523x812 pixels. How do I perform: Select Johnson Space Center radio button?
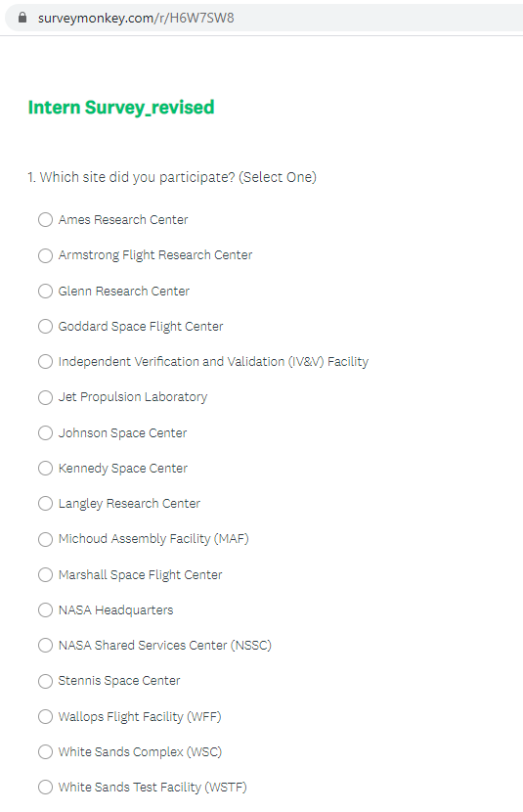(46, 432)
